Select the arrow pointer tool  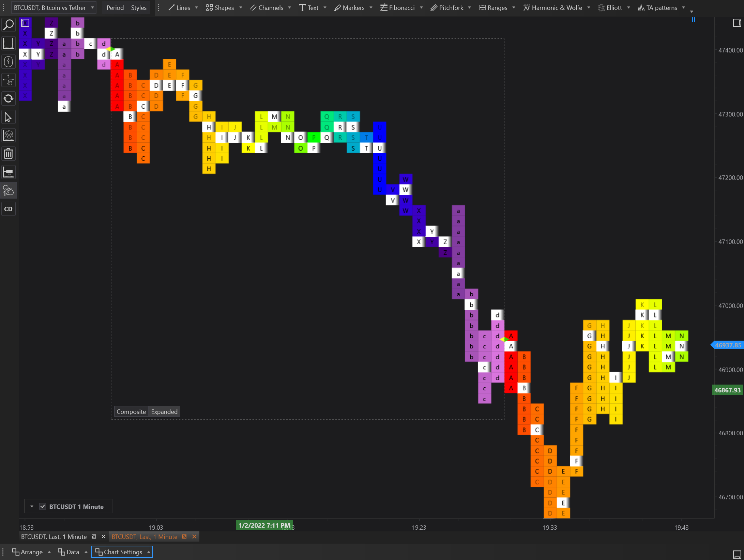(9, 117)
